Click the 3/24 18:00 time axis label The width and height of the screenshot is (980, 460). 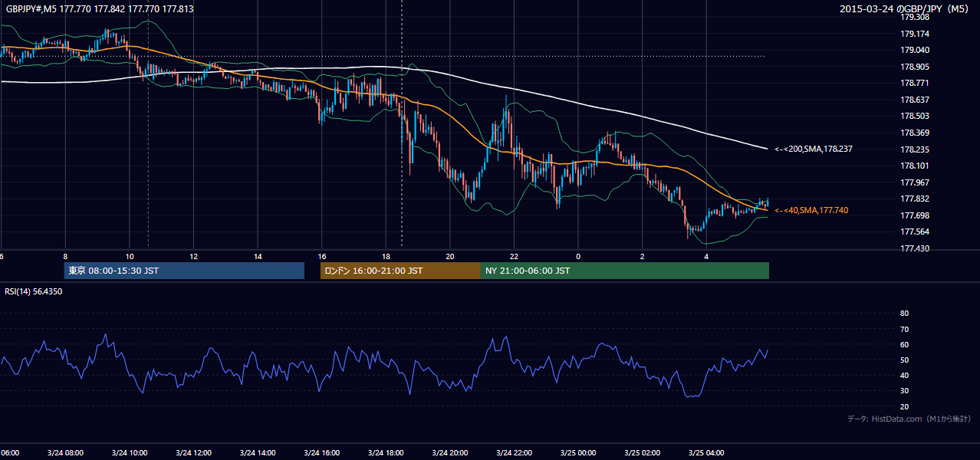386,452
